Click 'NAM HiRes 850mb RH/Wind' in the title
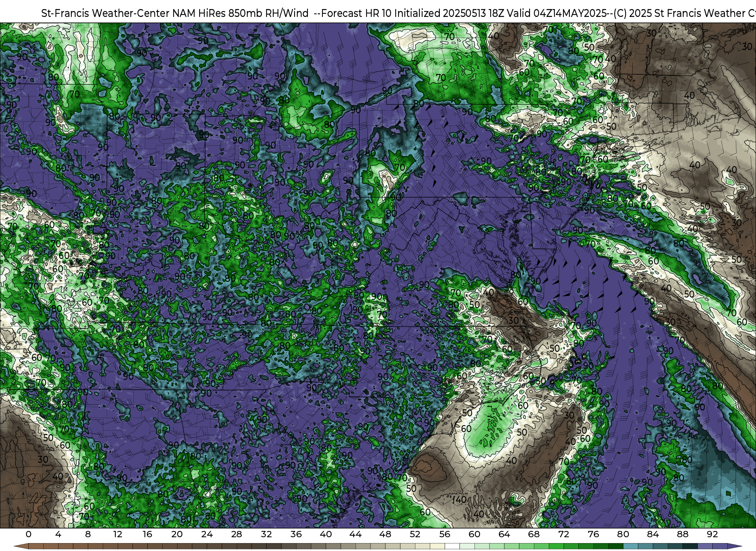756x551 pixels. click(241, 13)
